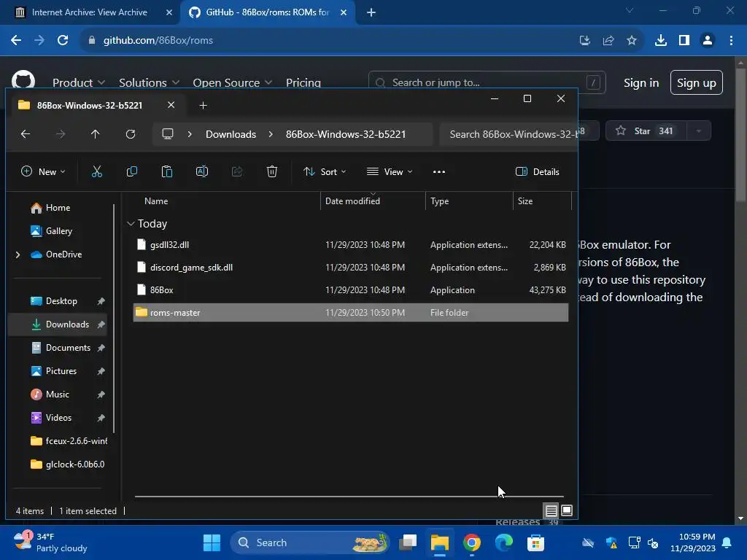Image resolution: width=747 pixels, height=560 pixels.
Task: Add a new File Explorer tab
Action: click(x=203, y=105)
